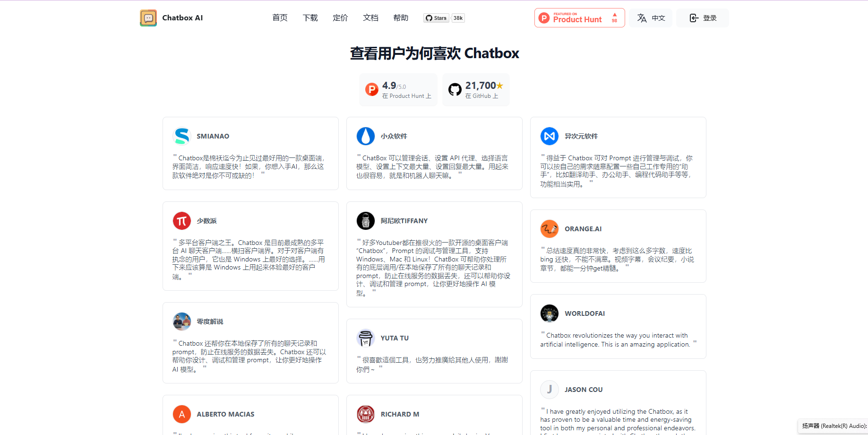Open the 帮助 help nav item
The image size is (868, 435).
coord(401,18)
